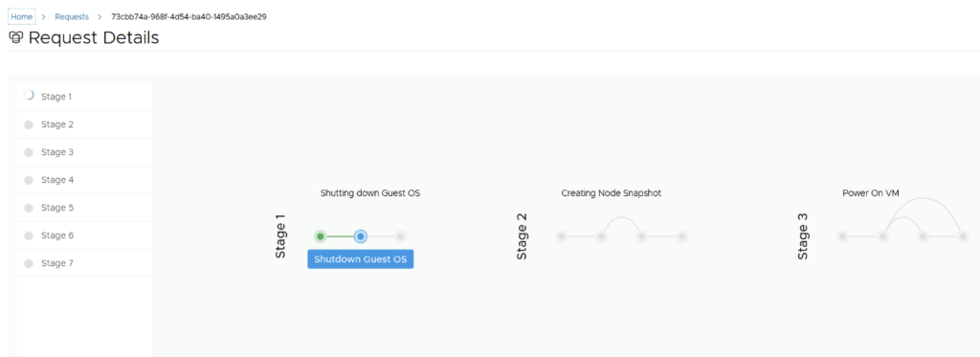Screen dimensions: 980x357
Task: Select Stage 6 in the sidebar
Action: (84, 235)
